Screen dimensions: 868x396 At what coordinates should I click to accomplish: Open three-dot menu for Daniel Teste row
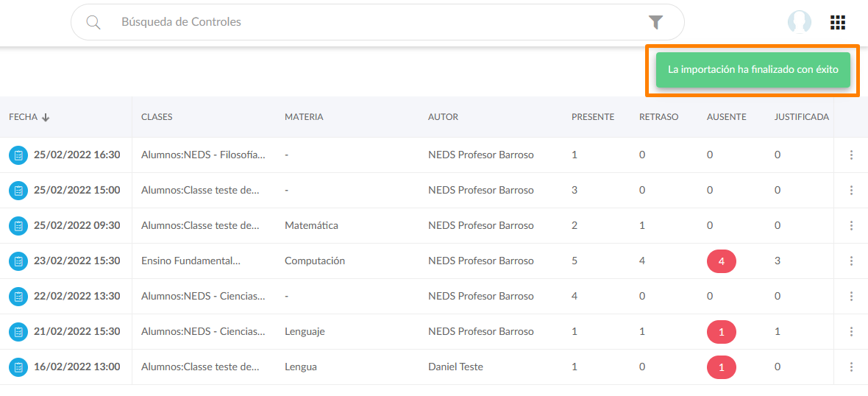tap(851, 367)
